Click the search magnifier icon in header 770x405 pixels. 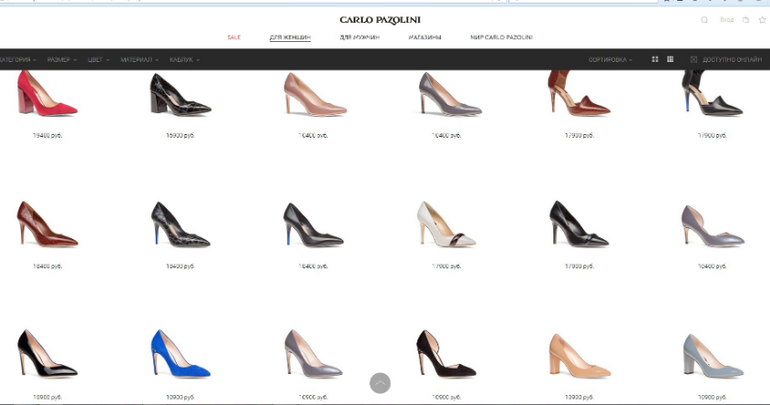click(x=704, y=20)
